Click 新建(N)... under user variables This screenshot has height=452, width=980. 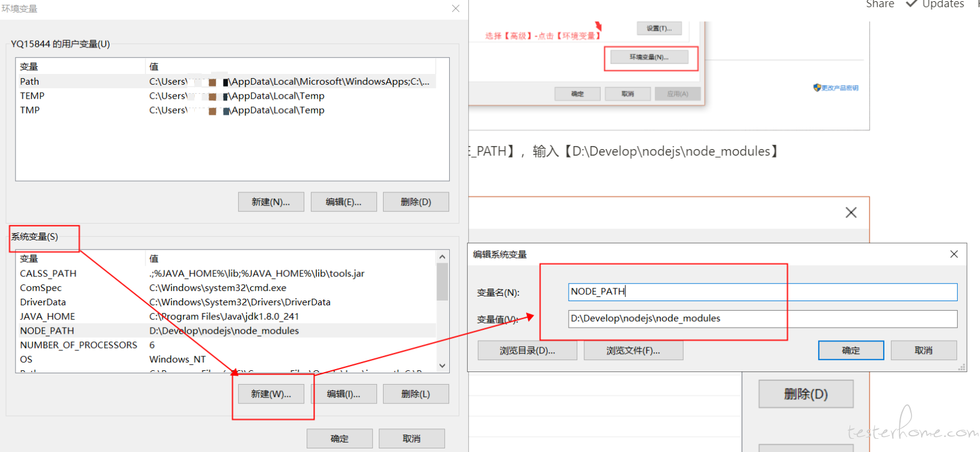pyautogui.click(x=271, y=202)
